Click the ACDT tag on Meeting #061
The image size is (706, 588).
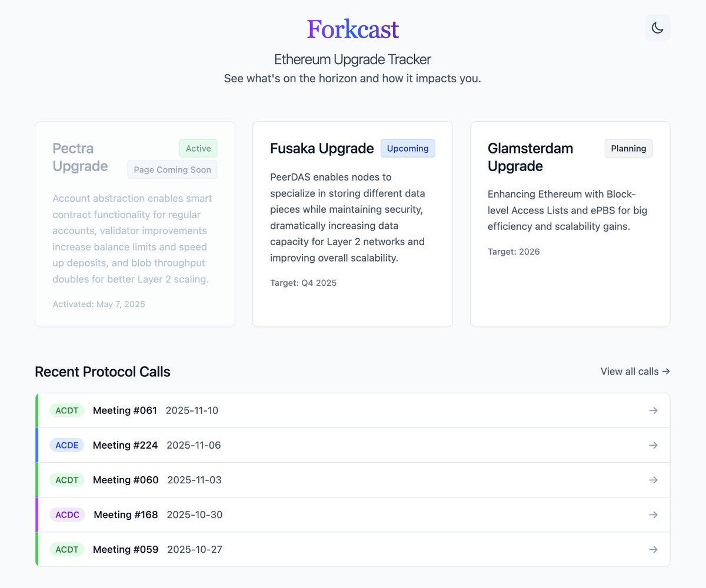67,410
